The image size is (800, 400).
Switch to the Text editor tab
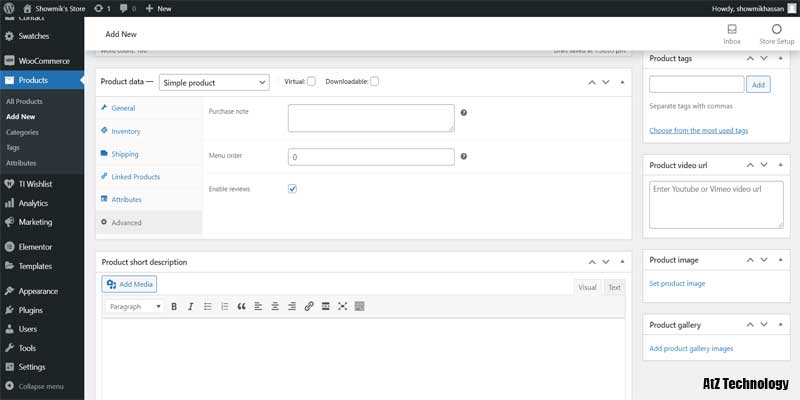point(614,287)
